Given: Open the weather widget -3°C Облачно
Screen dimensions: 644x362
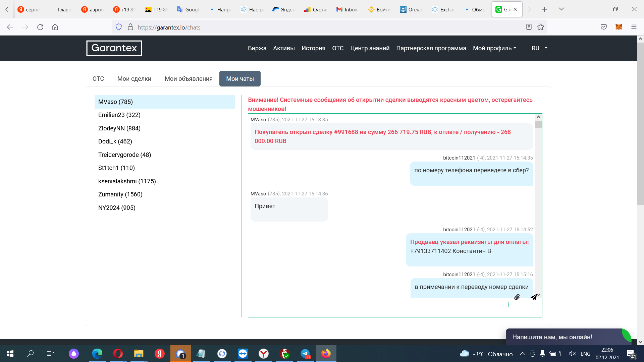Looking at the screenshot, I should click(x=486, y=354).
